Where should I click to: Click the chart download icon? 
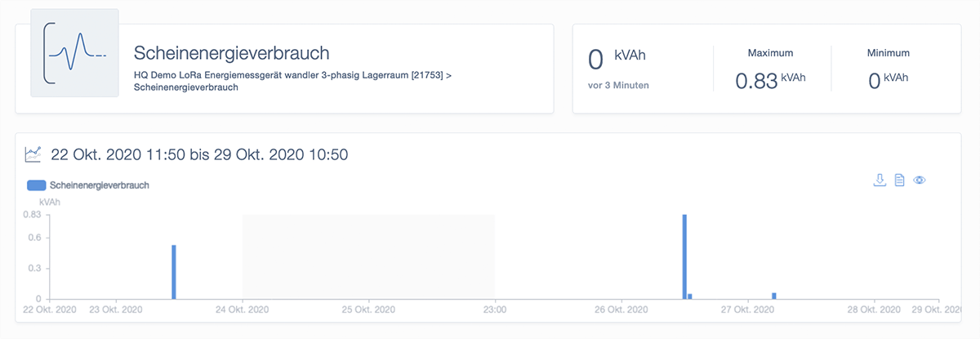coord(880,180)
